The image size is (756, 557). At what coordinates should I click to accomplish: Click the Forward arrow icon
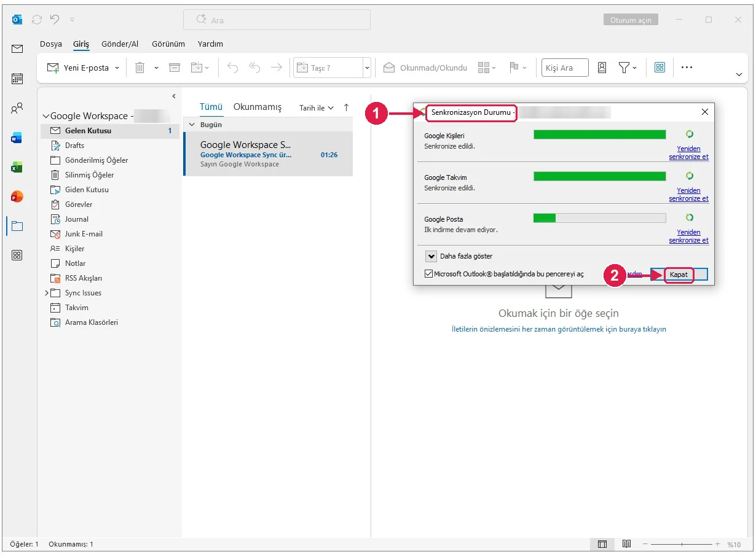(x=277, y=68)
